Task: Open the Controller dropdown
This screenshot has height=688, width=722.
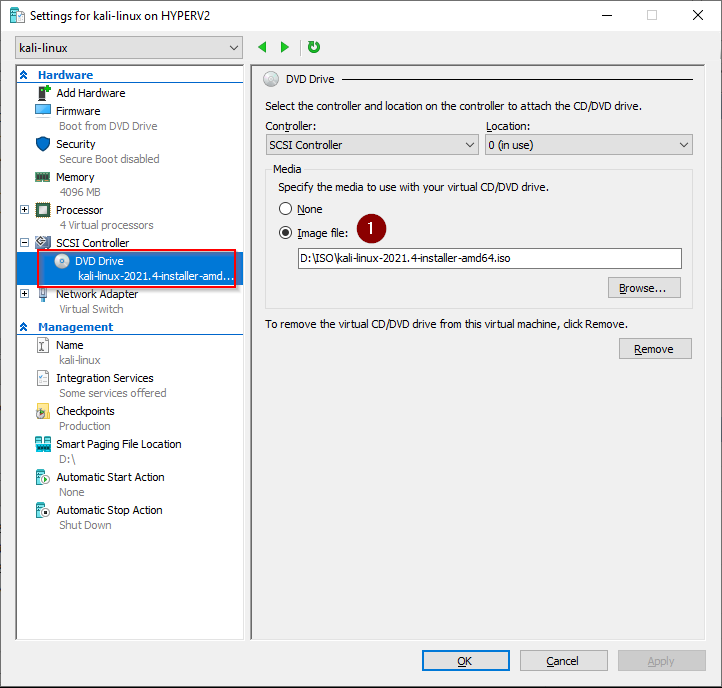Action: [372, 145]
